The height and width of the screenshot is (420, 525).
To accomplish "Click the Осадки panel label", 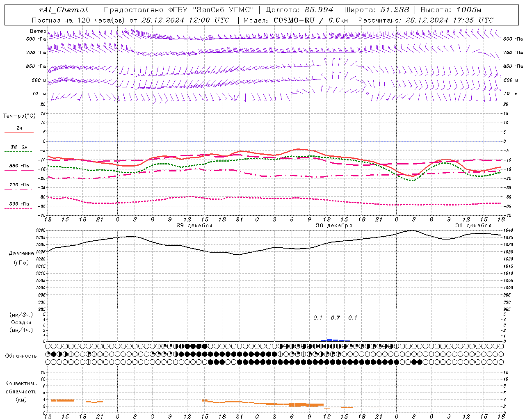I will [x=21, y=322].
